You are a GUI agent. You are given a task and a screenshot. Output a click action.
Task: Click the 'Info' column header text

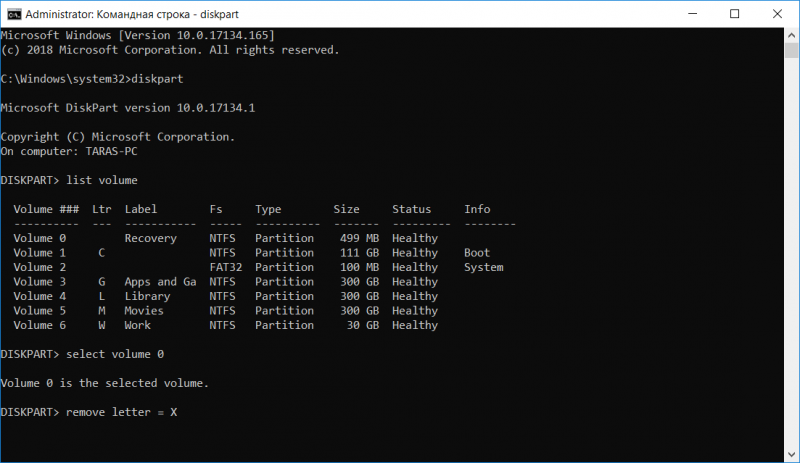[x=477, y=209]
